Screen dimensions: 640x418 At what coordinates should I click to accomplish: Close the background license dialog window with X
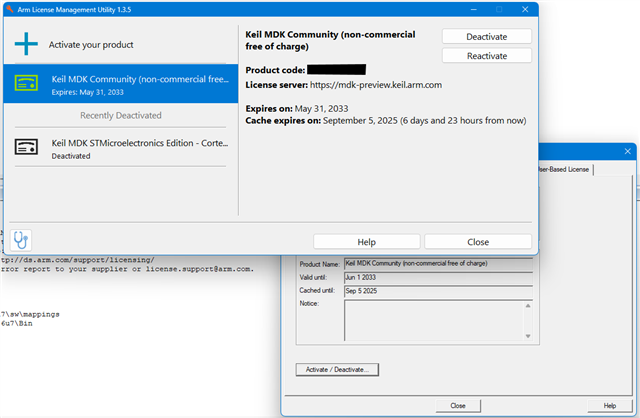(x=627, y=151)
